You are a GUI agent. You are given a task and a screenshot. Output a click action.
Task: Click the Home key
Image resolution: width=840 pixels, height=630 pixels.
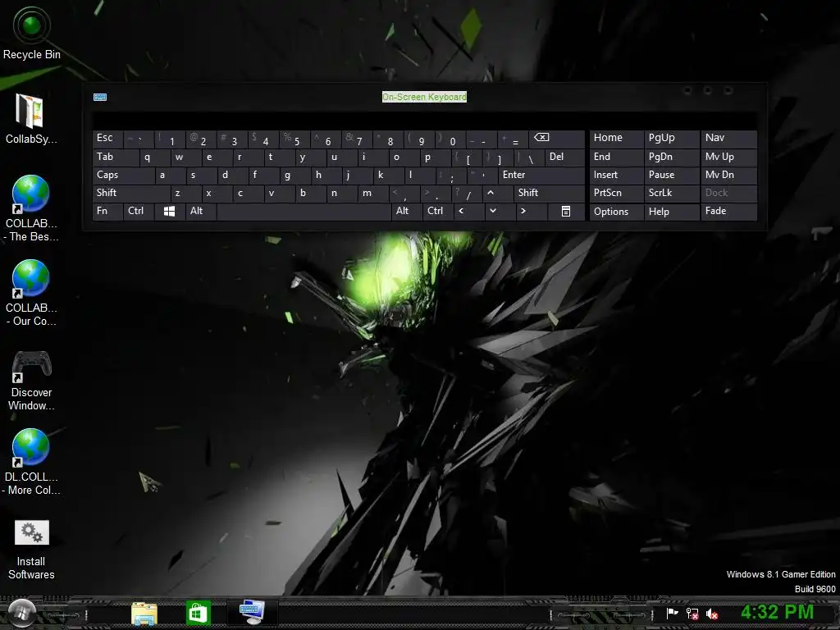pyautogui.click(x=617, y=139)
